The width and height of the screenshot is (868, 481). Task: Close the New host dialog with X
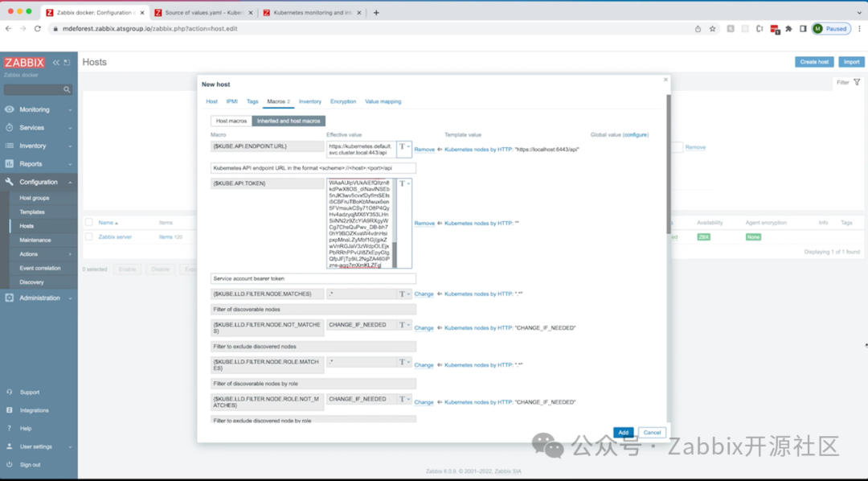pos(665,80)
